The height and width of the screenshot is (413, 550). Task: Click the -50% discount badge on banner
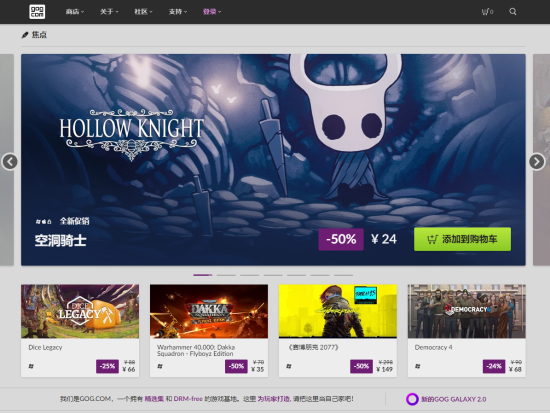(x=341, y=239)
